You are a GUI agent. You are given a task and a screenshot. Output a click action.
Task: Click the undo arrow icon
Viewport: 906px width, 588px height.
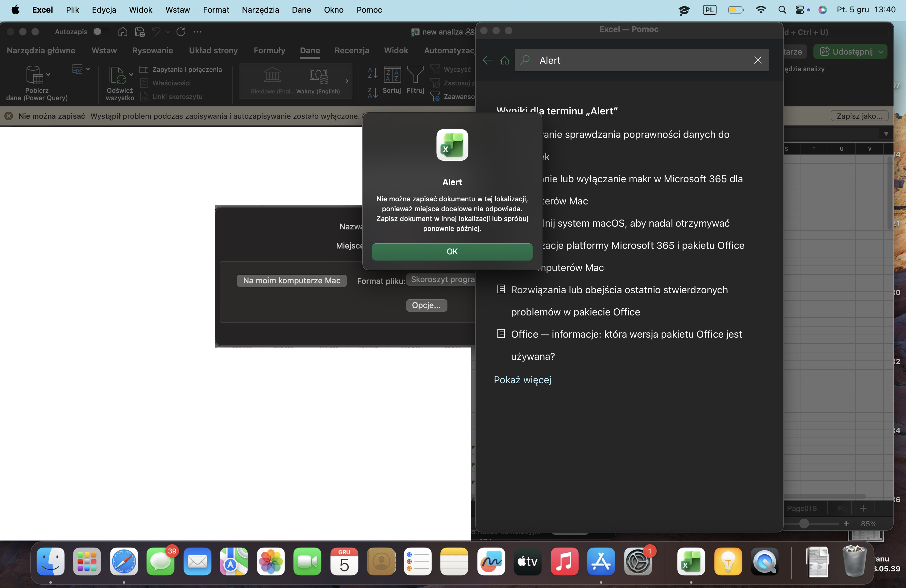(x=156, y=31)
